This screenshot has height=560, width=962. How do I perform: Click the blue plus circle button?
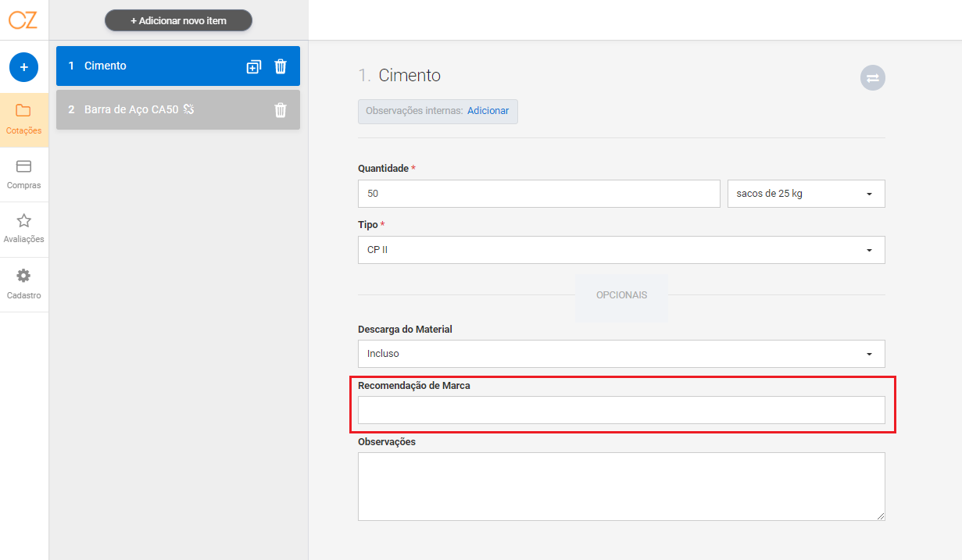23,67
